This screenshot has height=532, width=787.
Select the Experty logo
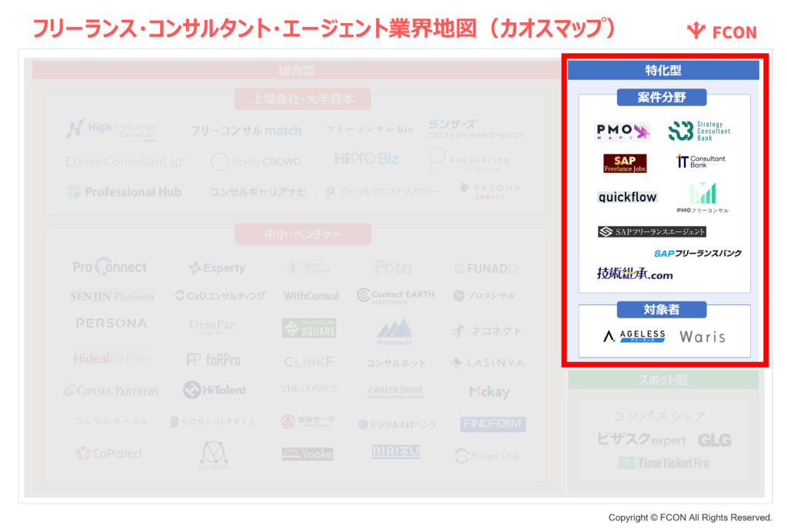pos(216,268)
